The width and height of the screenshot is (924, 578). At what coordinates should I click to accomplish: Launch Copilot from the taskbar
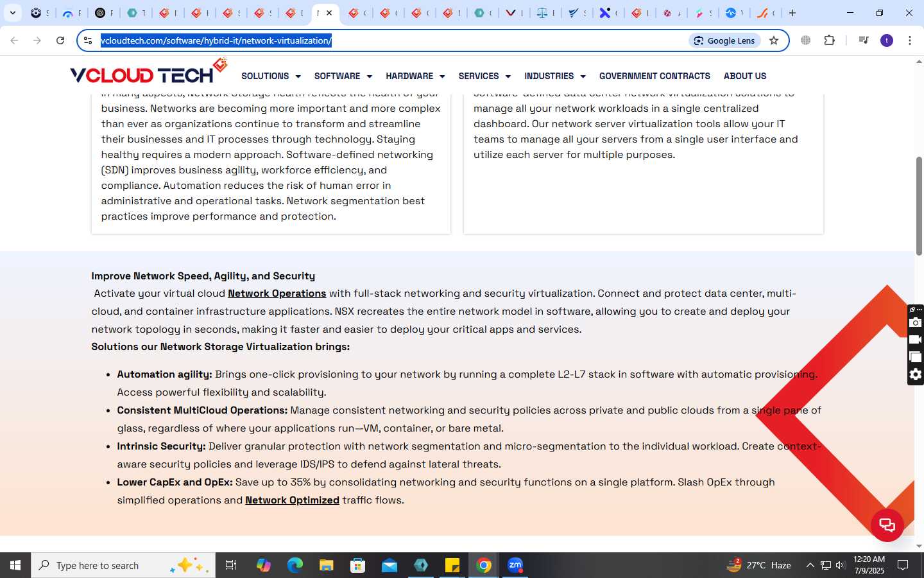tap(264, 565)
